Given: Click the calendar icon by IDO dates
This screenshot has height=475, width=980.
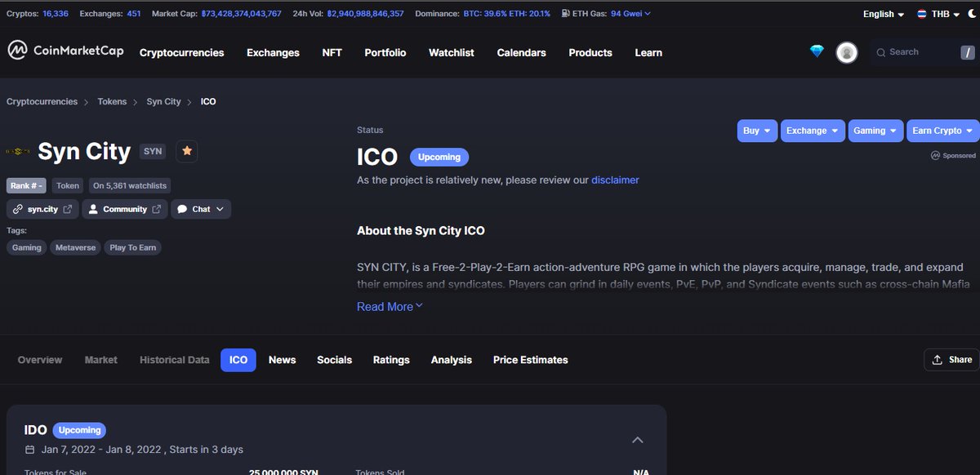Looking at the screenshot, I should pyautogui.click(x=30, y=450).
